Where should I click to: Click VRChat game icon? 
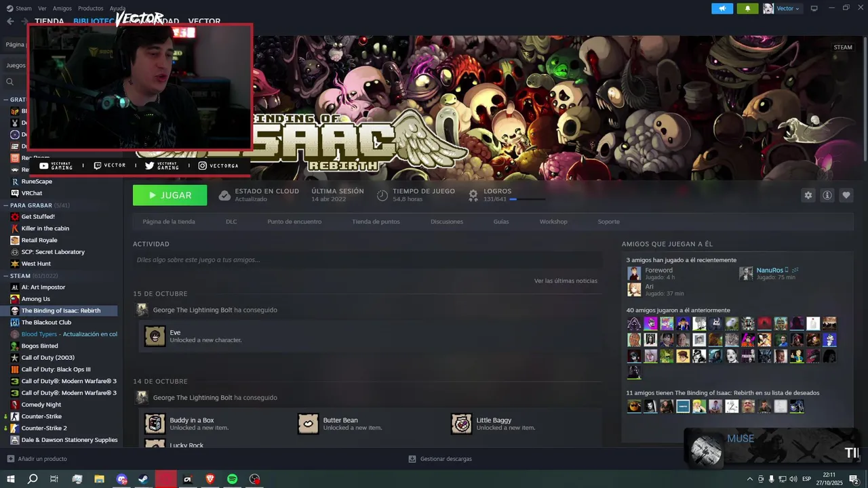click(15, 193)
